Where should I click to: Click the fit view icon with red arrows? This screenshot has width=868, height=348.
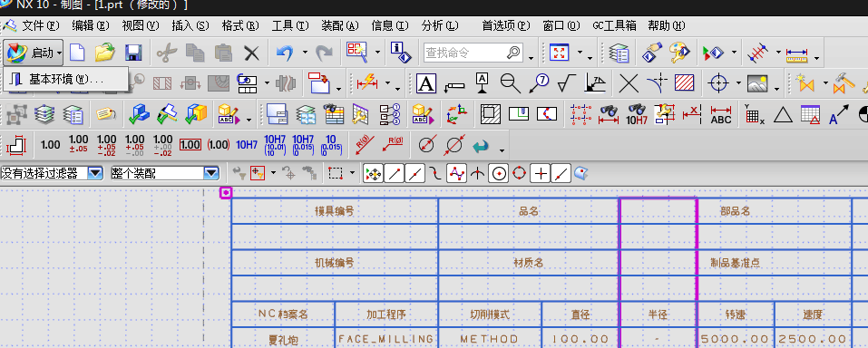pyautogui.click(x=559, y=53)
